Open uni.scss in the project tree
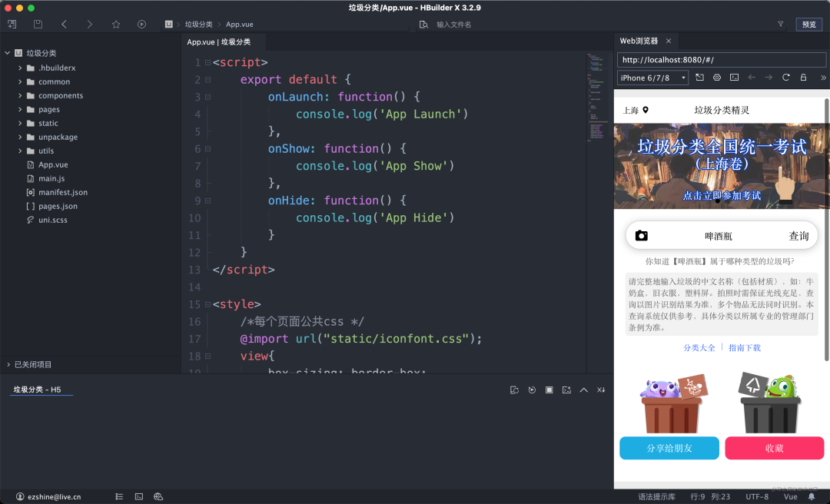 52,220
